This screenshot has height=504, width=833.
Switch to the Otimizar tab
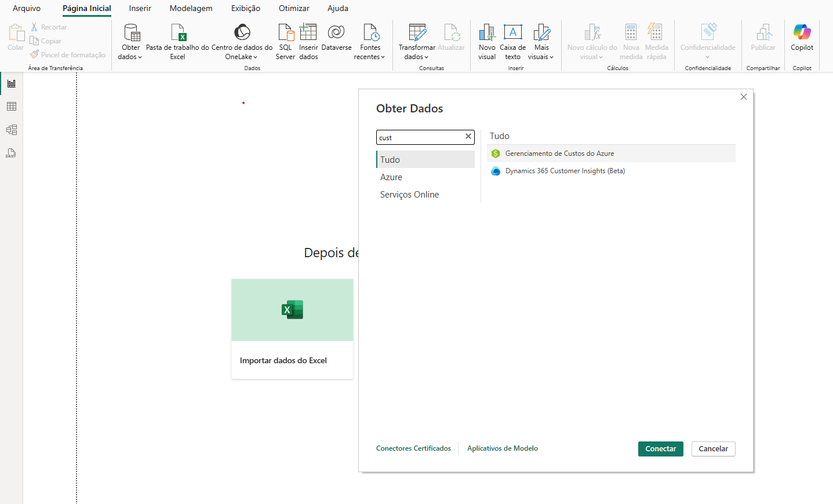pos(294,9)
